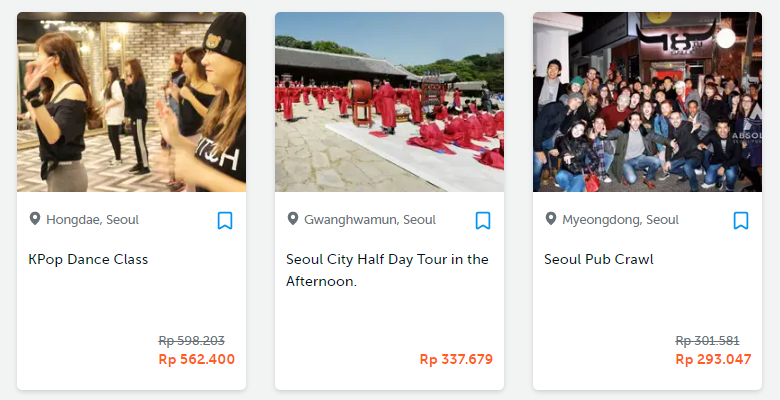Click the map pin next to Gwanghwamun
Screen dimensions: 780x400
click(x=293, y=219)
